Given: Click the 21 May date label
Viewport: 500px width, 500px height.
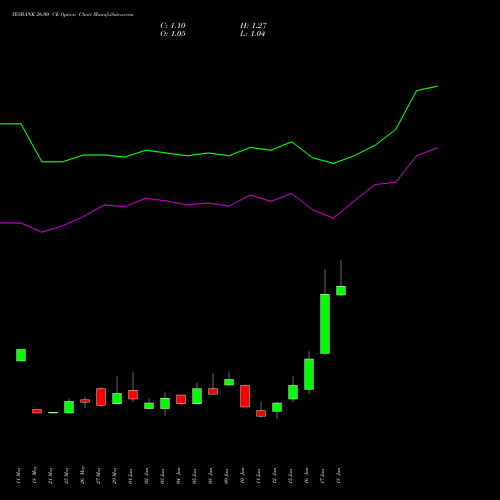Looking at the screenshot, I should point(51,475).
